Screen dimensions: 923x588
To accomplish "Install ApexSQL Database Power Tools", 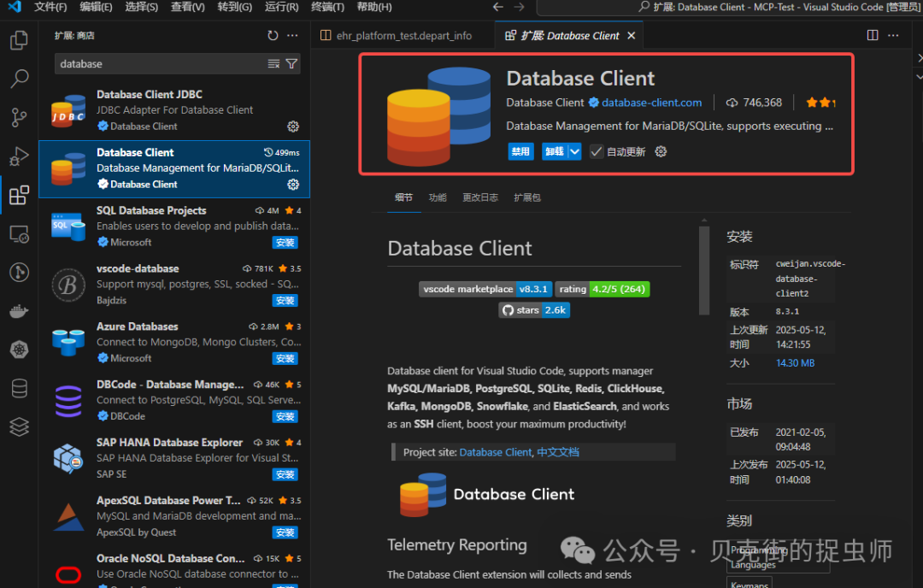I will [285, 532].
